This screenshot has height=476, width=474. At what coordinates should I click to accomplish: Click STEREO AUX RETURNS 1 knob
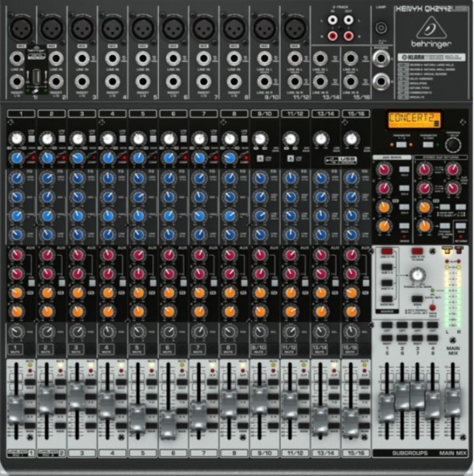tap(424, 169)
